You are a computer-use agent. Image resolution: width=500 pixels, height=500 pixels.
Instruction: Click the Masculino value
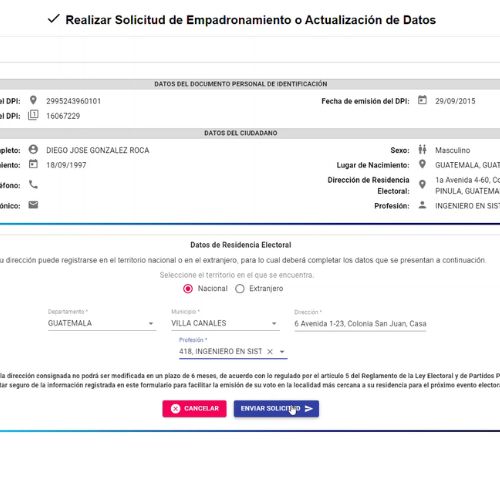click(452, 150)
